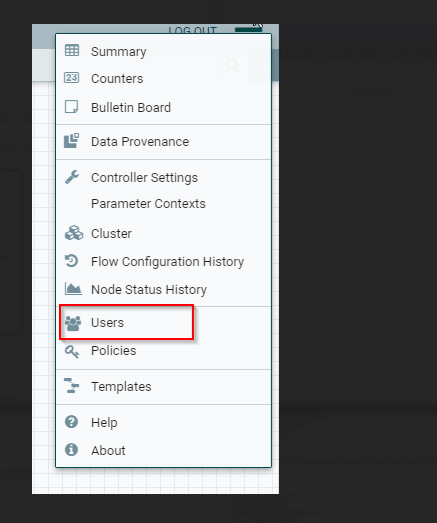Click the About info icon
Screen dimensions: 437x523
tap(71, 450)
